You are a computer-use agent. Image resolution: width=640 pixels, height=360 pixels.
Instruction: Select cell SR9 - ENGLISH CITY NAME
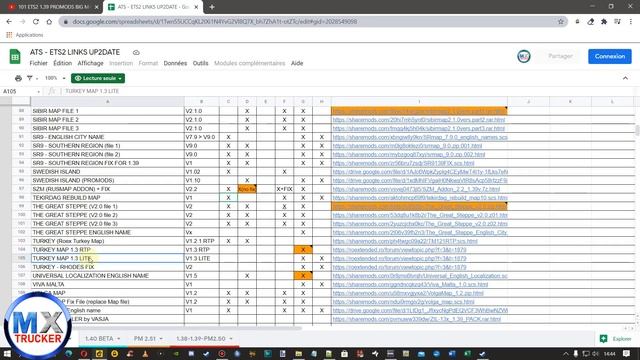pos(107,137)
